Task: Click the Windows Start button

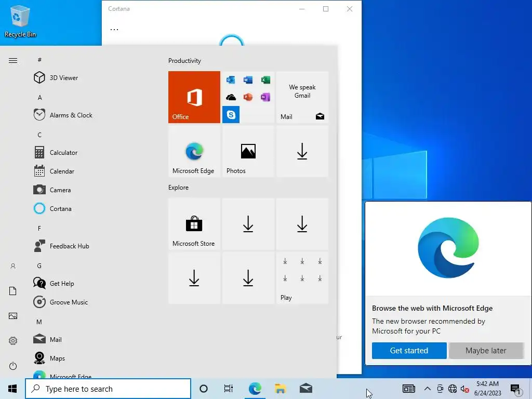Action: [x=12, y=389]
